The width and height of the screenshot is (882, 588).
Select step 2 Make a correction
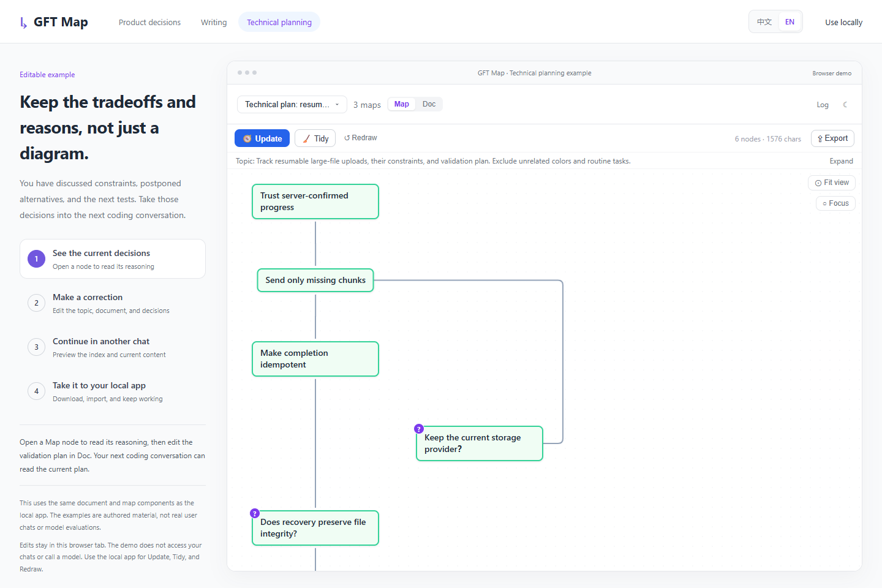[x=113, y=303]
